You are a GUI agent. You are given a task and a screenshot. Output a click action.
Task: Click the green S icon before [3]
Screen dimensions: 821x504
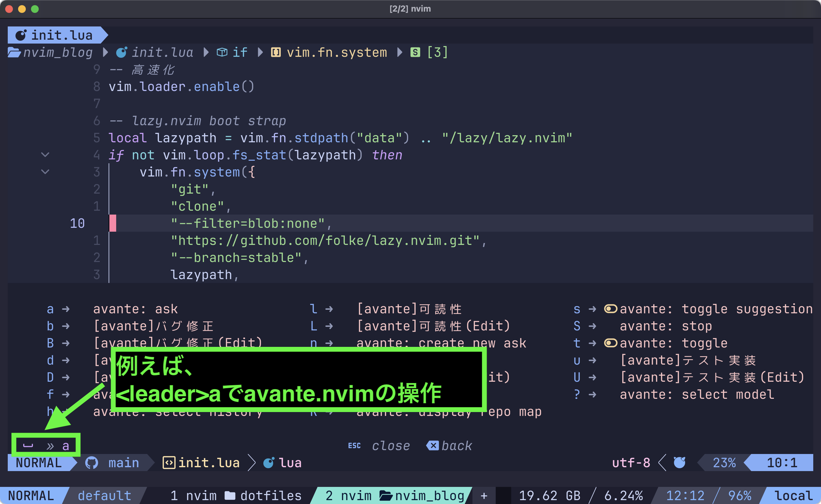(415, 52)
